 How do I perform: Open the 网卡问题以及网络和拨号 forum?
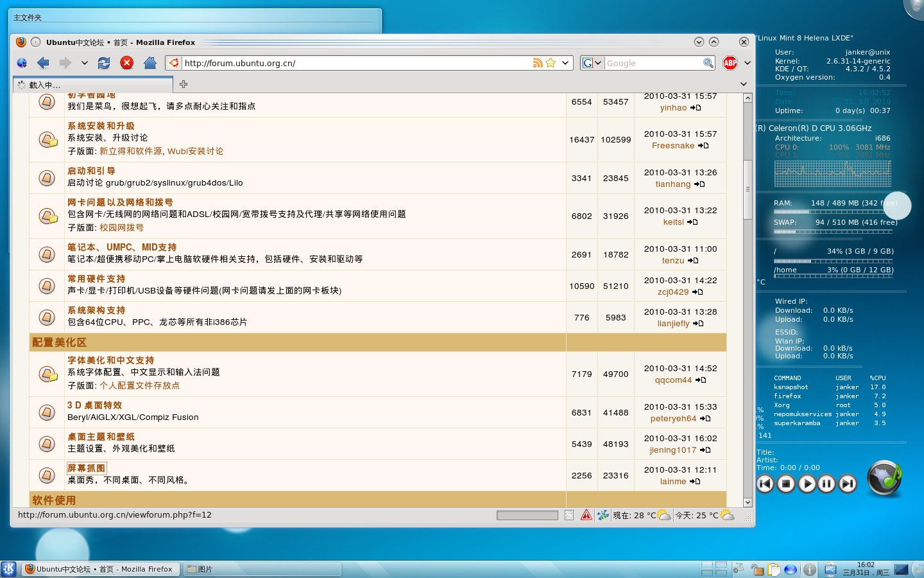[x=120, y=202]
